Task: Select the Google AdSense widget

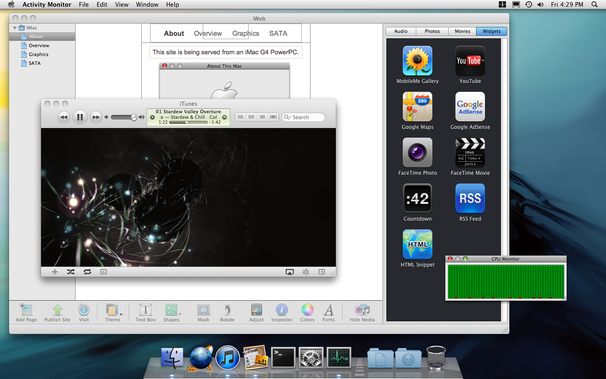Action: coord(470,110)
